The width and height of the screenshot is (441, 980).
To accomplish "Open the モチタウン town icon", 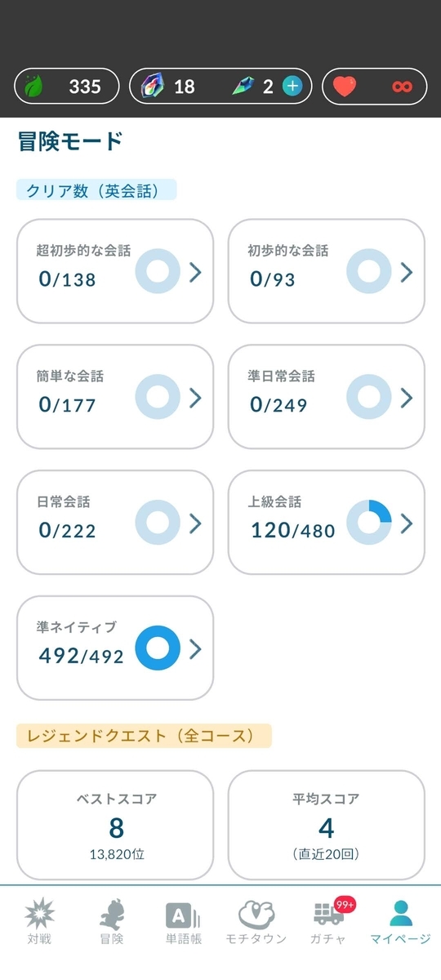I will click(256, 914).
